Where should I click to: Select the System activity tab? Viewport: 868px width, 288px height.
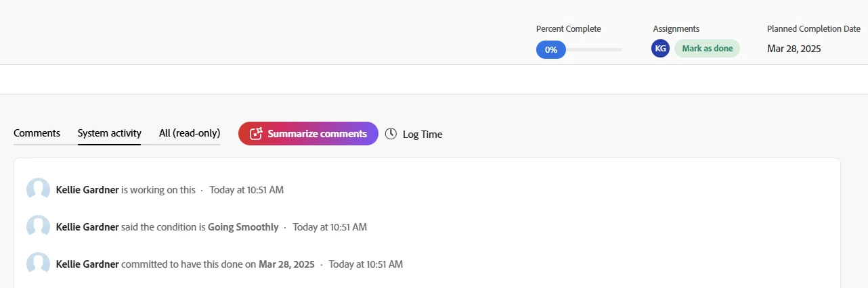110,133
